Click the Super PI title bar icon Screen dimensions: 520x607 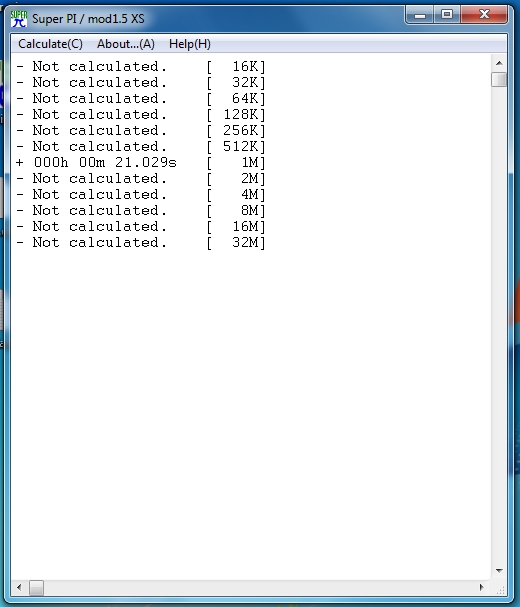tap(19, 19)
